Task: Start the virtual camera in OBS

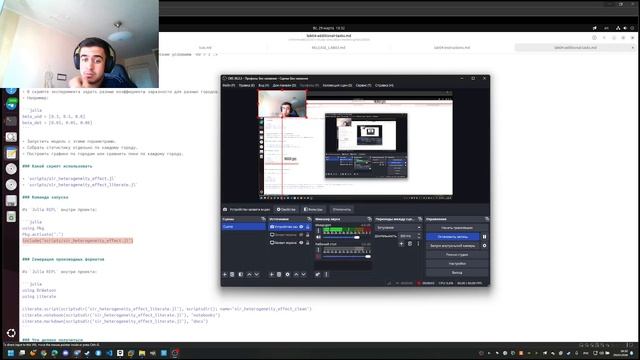Action: coord(453,246)
